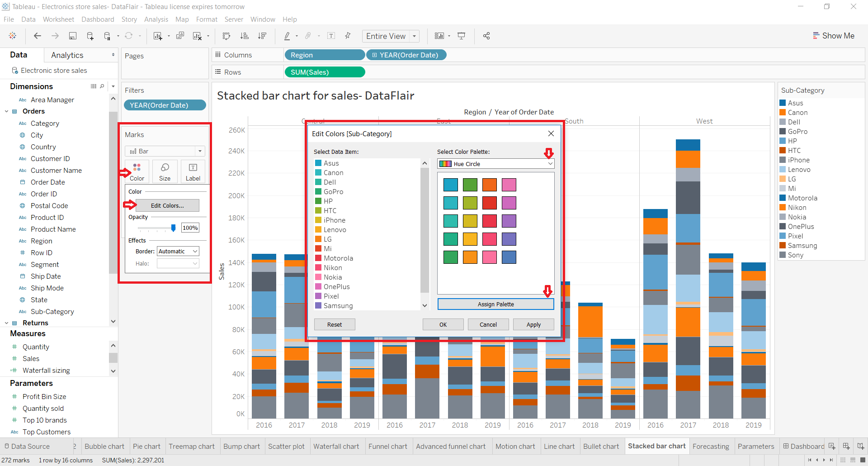
Task: Collapse the Orders group in Dimensions
Action: (6, 111)
